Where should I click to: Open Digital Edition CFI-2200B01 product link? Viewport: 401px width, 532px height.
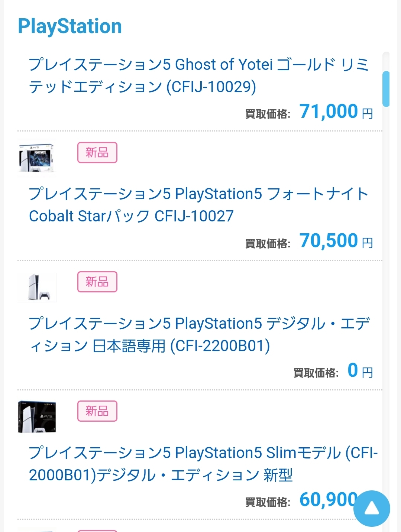(198, 334)
